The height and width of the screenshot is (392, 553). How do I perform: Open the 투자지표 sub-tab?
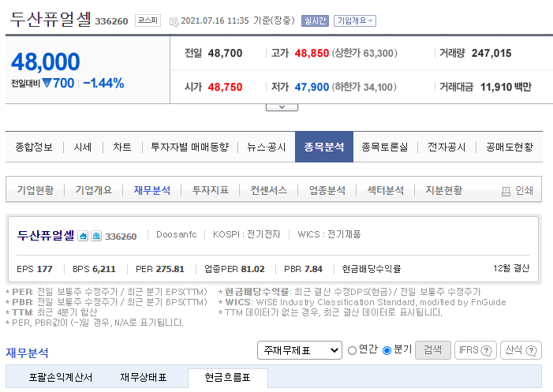click(210, 190)
